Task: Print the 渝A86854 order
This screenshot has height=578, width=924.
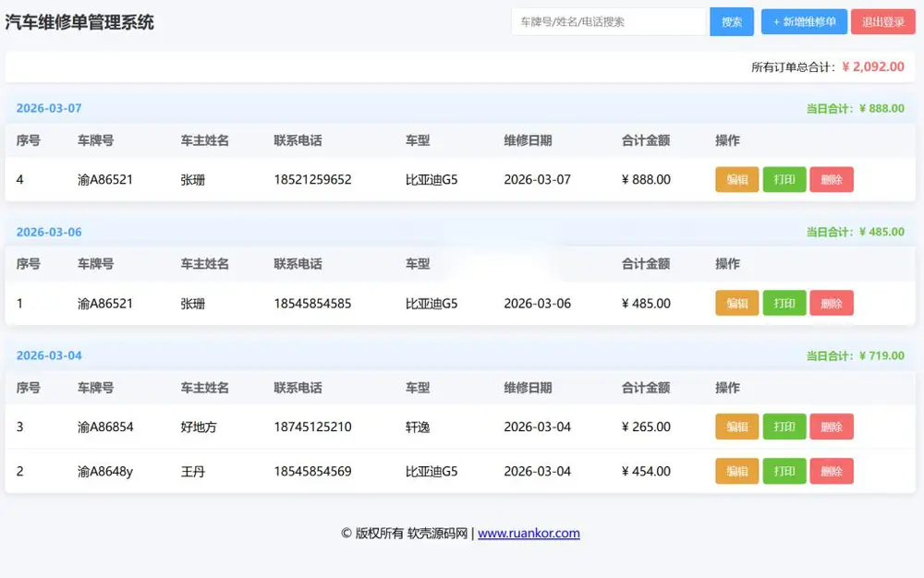Action: pyautogui.click(x=784, y=427)
